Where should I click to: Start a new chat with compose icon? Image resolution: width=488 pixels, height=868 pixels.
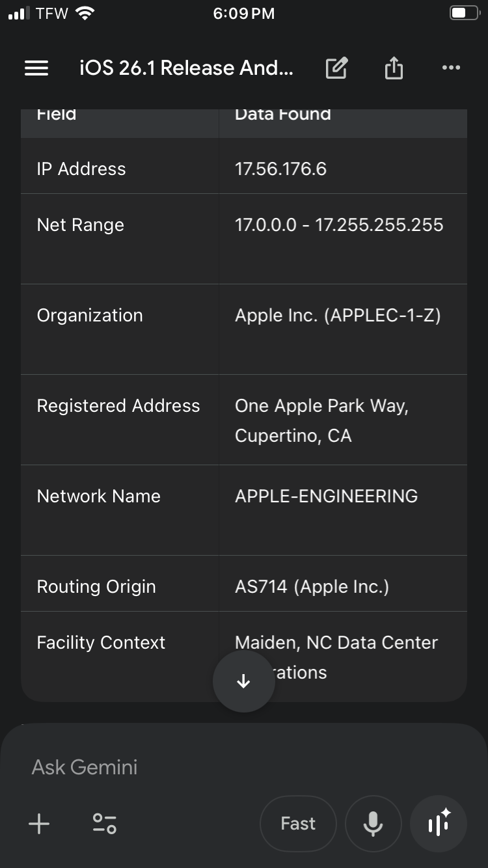[x=336, y=68]
